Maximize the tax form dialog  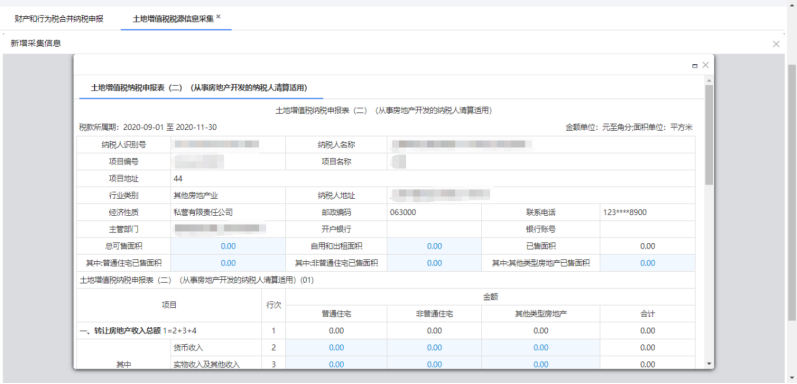[695, 66]
